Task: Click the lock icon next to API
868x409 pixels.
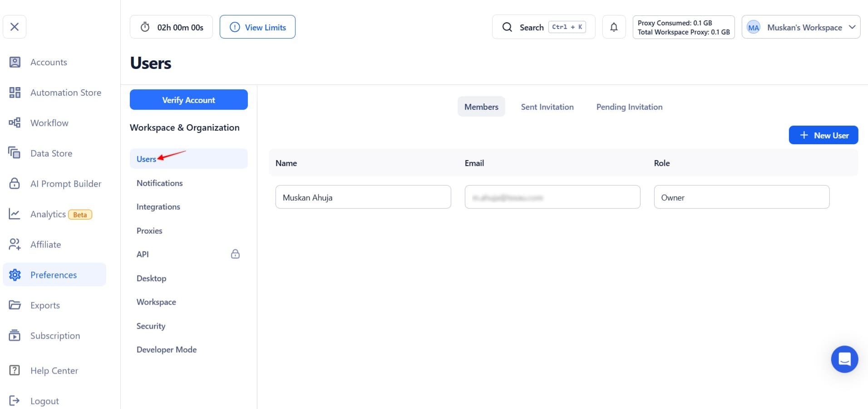Action: [x=236, y=254]
